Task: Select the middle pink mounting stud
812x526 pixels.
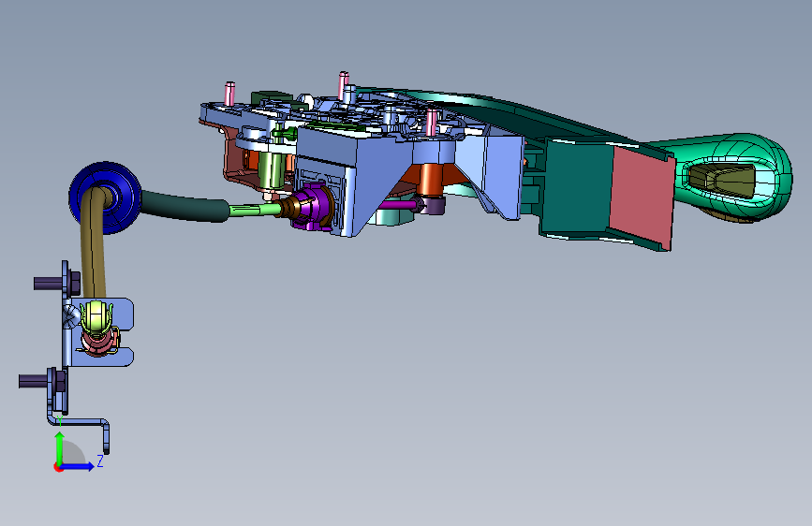Action: point(344,86)
